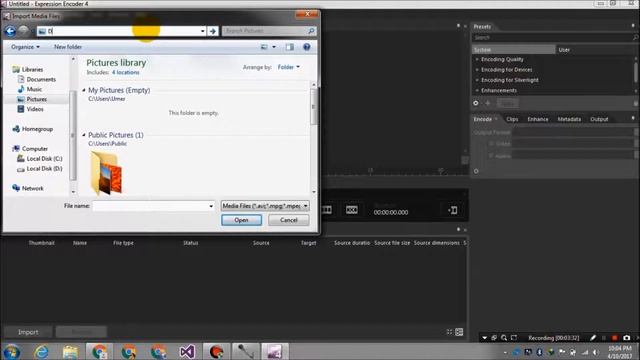This screenshot has width=640, height=360.
Task: Switch to the User presets tab
Action: [x=564, y=50]
